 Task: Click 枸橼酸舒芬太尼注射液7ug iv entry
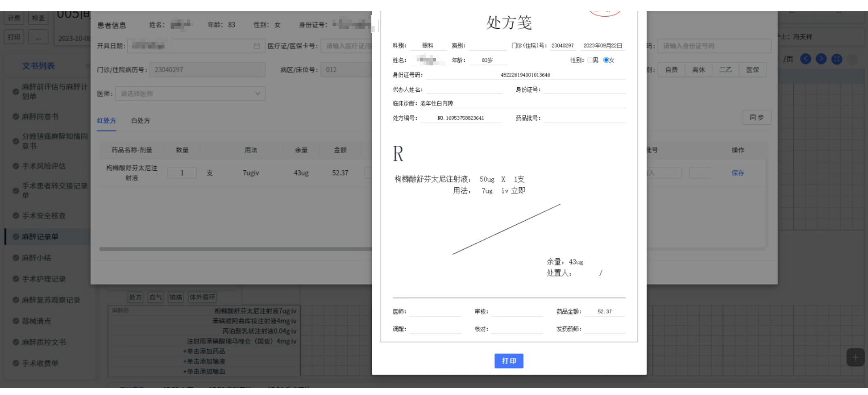pos(255,311)
